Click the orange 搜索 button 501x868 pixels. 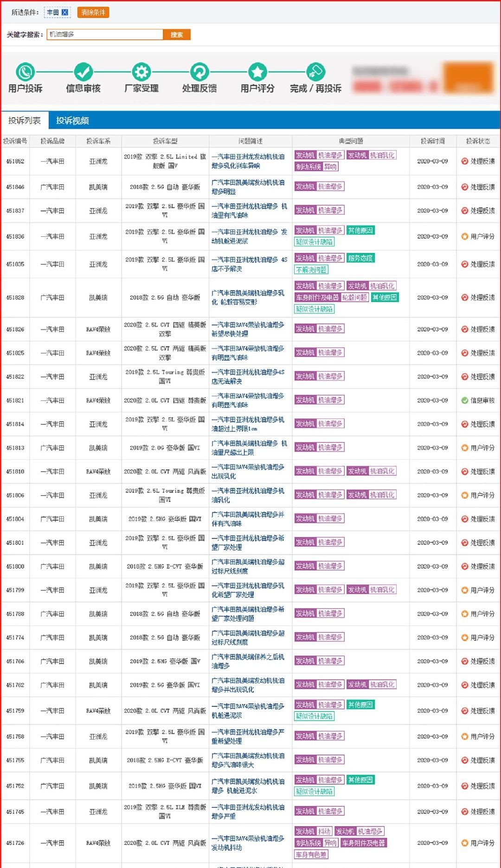click(177, 34)
